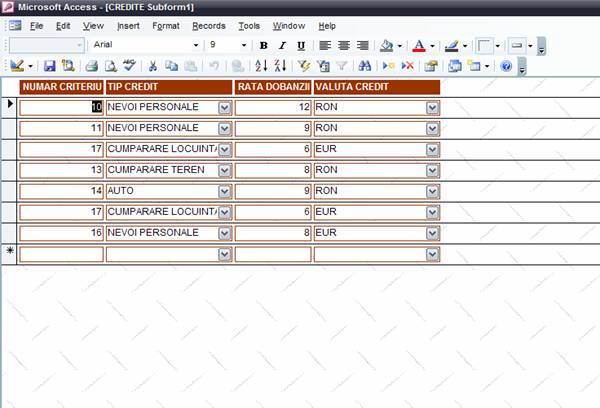Open the Arial font name dropdown
600x408 pixels.
point(196,45)
